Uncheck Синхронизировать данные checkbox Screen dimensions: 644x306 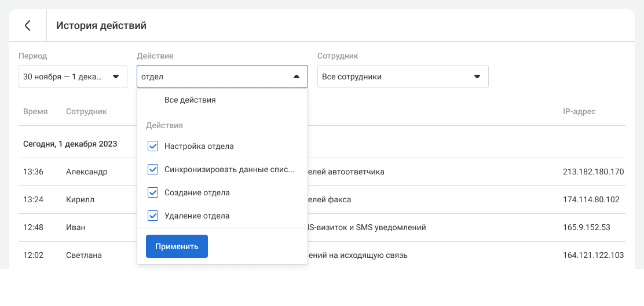(x=153, y=169)
